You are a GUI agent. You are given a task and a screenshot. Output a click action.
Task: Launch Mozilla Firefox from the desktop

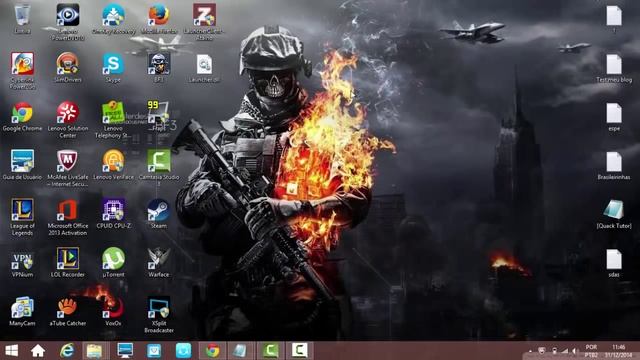pyautogui.click(x=159, y=19)
